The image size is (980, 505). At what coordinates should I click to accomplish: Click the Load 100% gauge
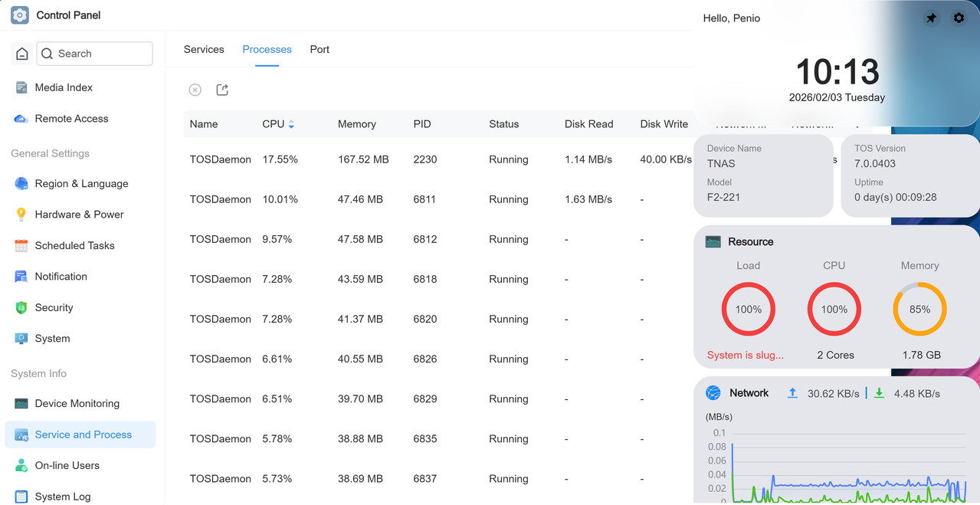pyautogui.click(x=749, y=310)
